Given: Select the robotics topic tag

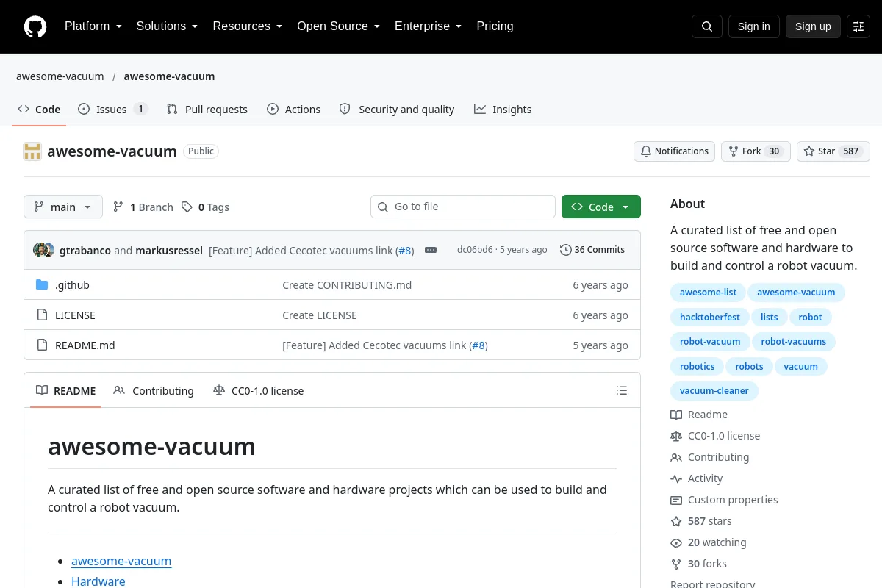Looking at the screenshot, I should click(x=697, y=367).
